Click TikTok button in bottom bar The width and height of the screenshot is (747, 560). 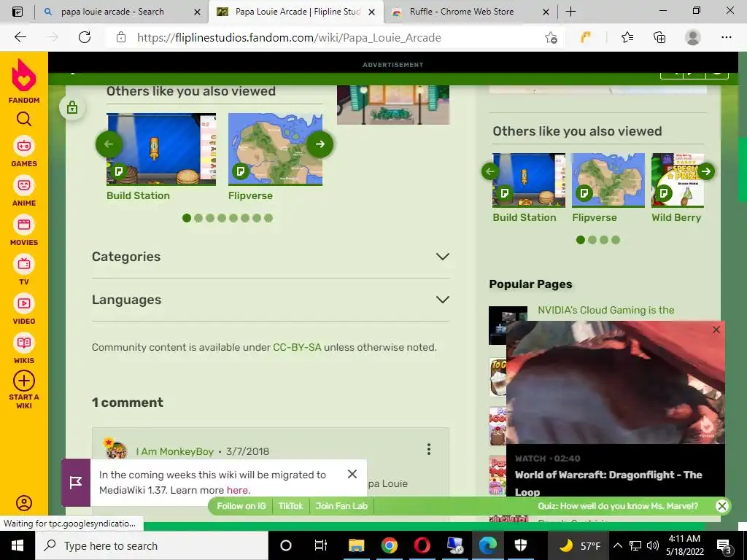290,506
